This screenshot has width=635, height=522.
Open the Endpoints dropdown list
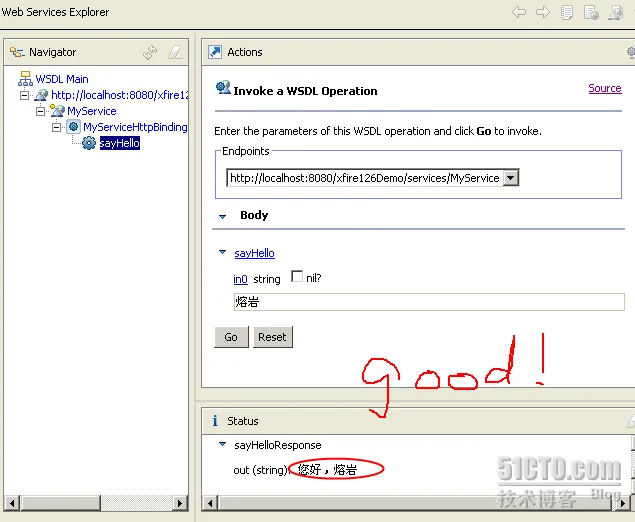tap(511, 178)
